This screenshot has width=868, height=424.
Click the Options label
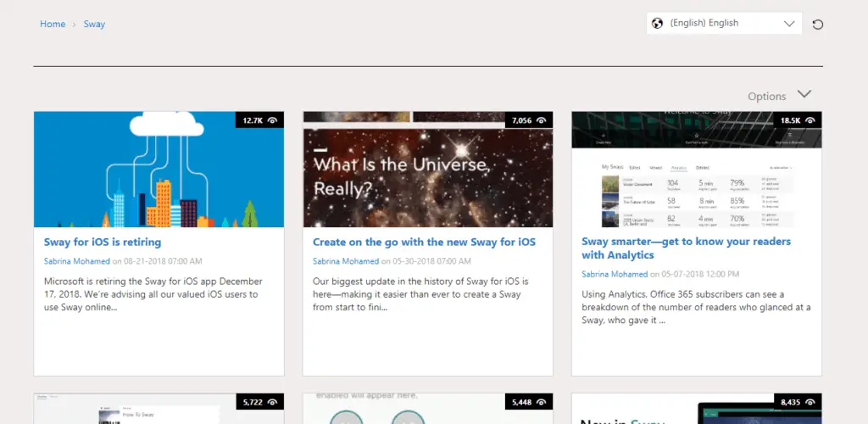coord(766,97)
